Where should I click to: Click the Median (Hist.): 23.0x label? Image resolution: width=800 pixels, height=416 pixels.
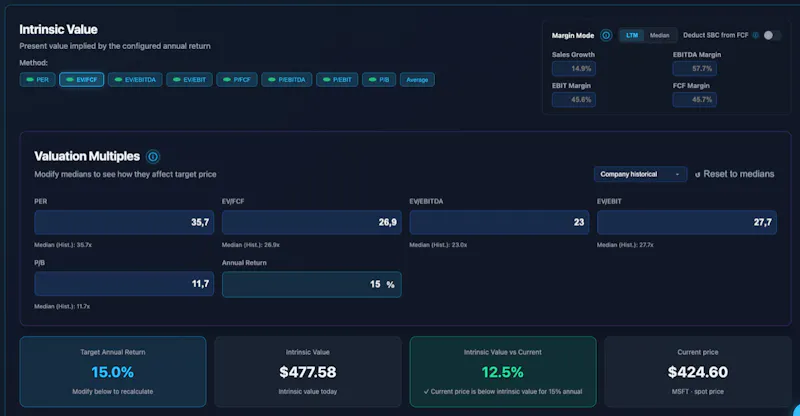click(438, 245)
